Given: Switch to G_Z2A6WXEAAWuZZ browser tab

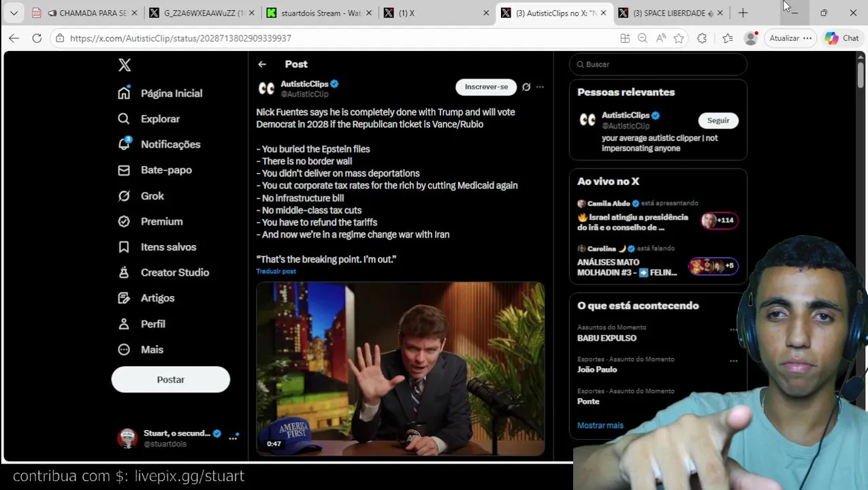Looking at the screenshot, I should [x=203, y=13].
